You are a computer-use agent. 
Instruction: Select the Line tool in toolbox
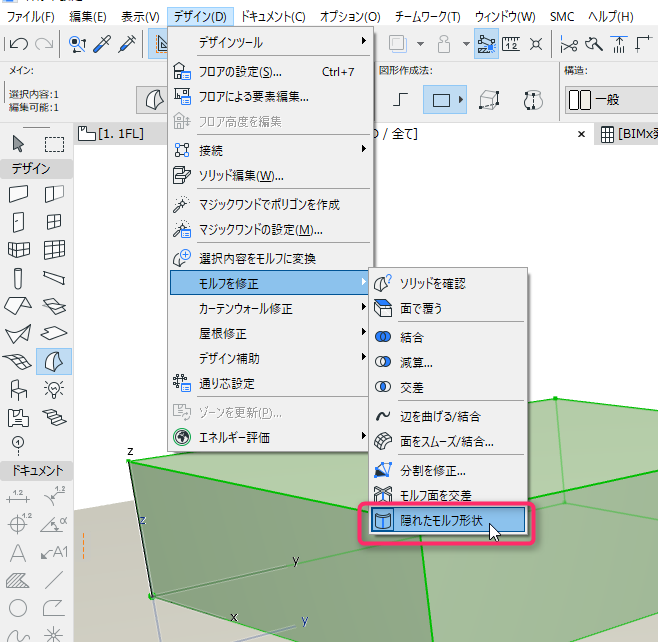pos(54,580)
